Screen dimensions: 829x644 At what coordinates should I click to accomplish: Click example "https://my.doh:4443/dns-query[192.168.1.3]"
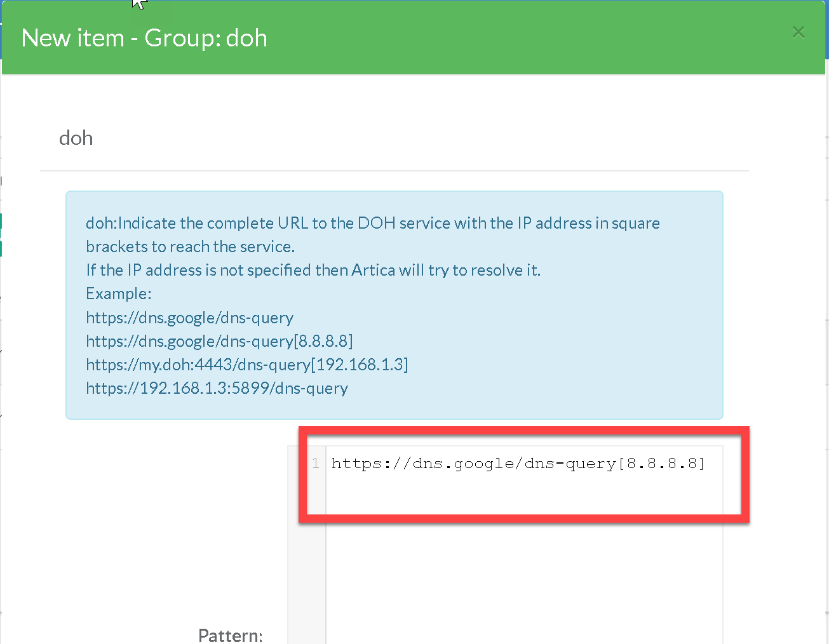point(246,365)
